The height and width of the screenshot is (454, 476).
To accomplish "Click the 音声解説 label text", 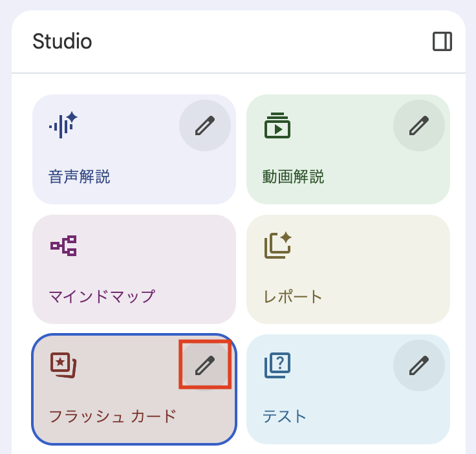I will pyautogui.click(x=80, y=177).
